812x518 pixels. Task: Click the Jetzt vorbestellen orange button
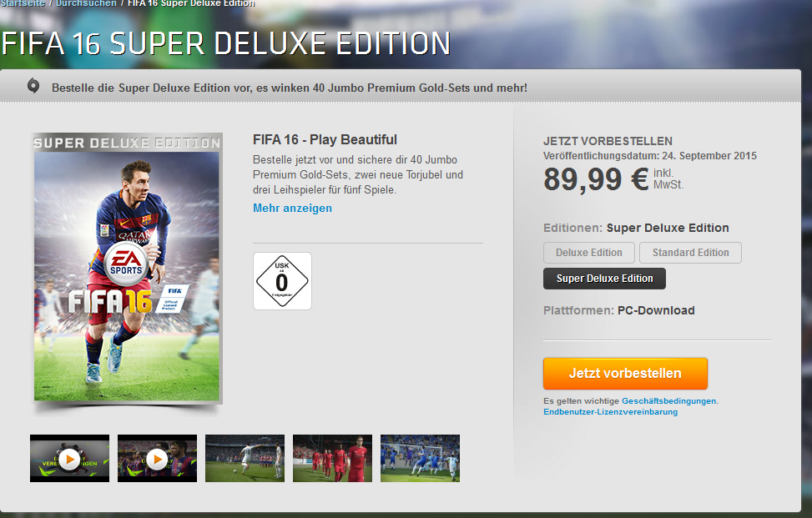625,373
